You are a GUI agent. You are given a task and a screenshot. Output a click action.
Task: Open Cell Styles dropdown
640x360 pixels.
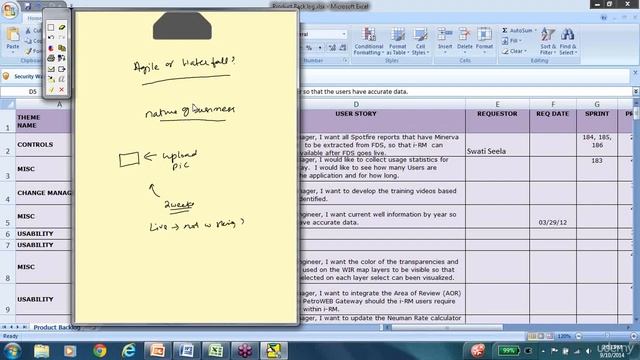coord(420,42)
